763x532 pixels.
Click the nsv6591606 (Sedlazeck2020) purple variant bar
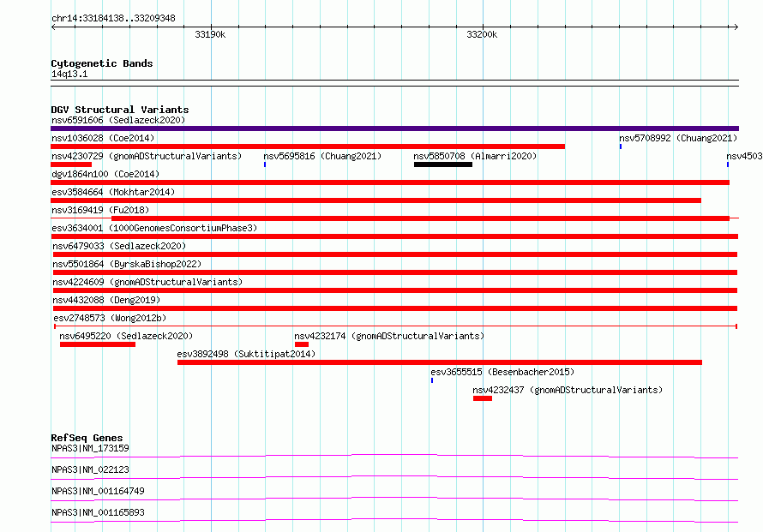394,129
